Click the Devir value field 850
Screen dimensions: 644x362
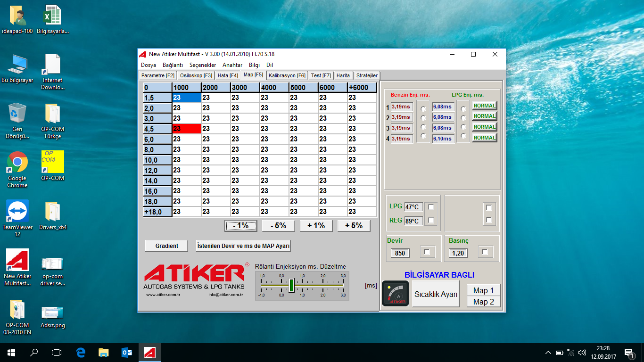tap(400, 253)
